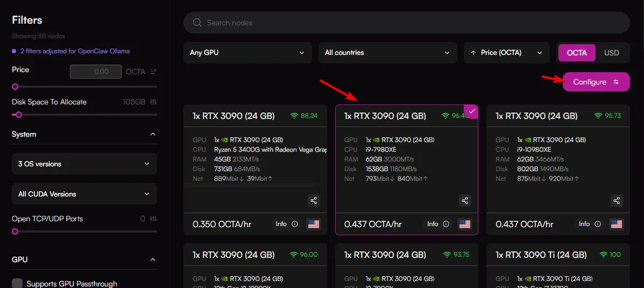Open the All CUDA Versions dropdown
Screen dimensions: 644x288
point(84,194)
